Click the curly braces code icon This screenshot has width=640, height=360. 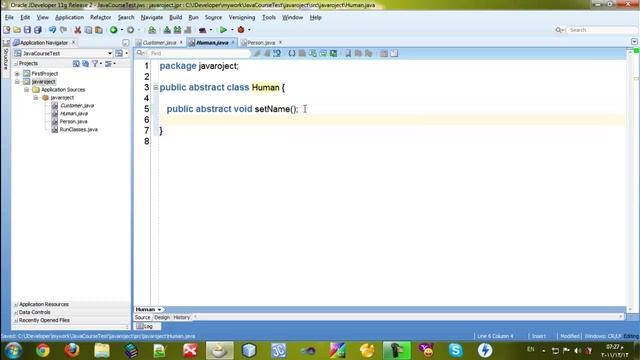pyautogui.click(x=292, y=53)
